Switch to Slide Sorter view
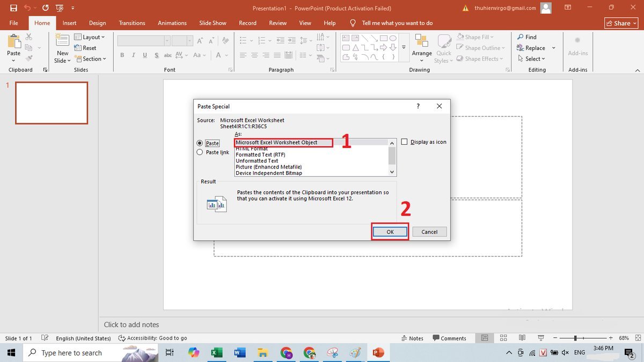This screenshot has height=362, width=644. coord(503,338)
